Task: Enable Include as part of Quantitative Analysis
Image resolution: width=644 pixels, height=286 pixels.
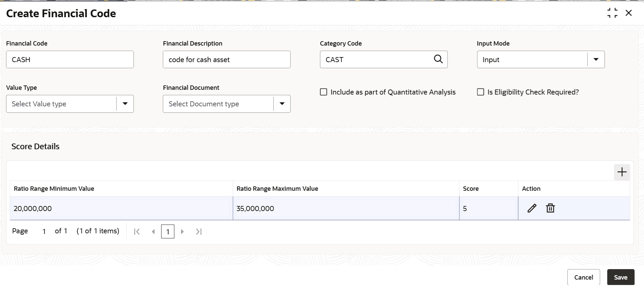Action: (324, 92)
